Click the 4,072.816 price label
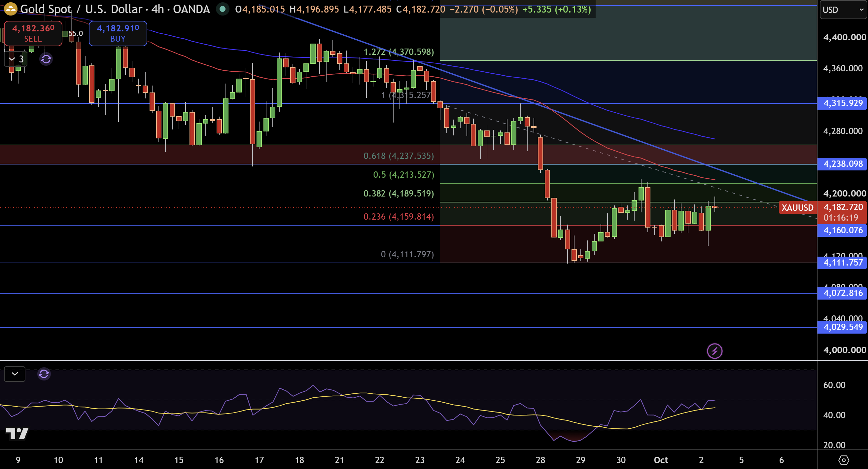This screenshot has height=469, width=868. 842,293
